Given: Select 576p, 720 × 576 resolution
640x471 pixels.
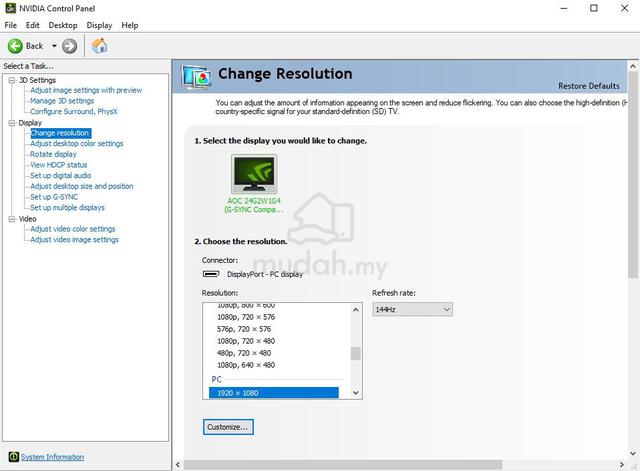Looking at the screenshot, I should point(244,329).
